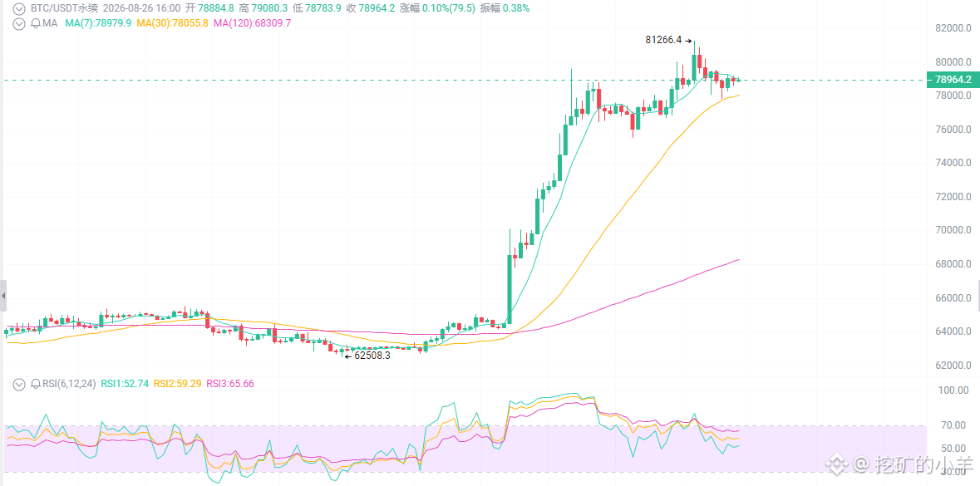
Task: Click the 70000.0 price axis label
Action: click(x=953, y=231)
